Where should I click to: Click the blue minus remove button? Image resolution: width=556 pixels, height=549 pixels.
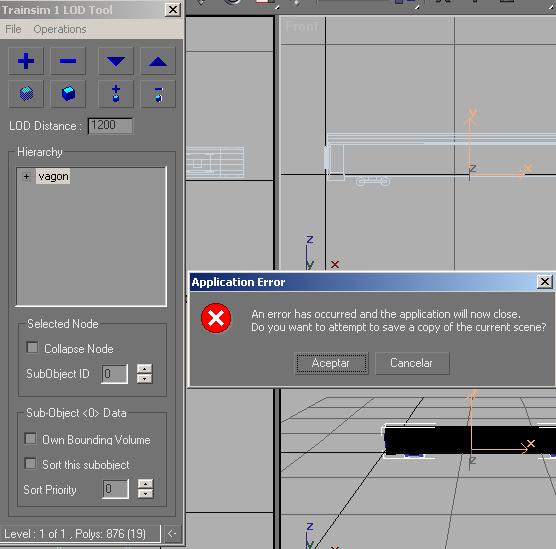pos(68,61)
